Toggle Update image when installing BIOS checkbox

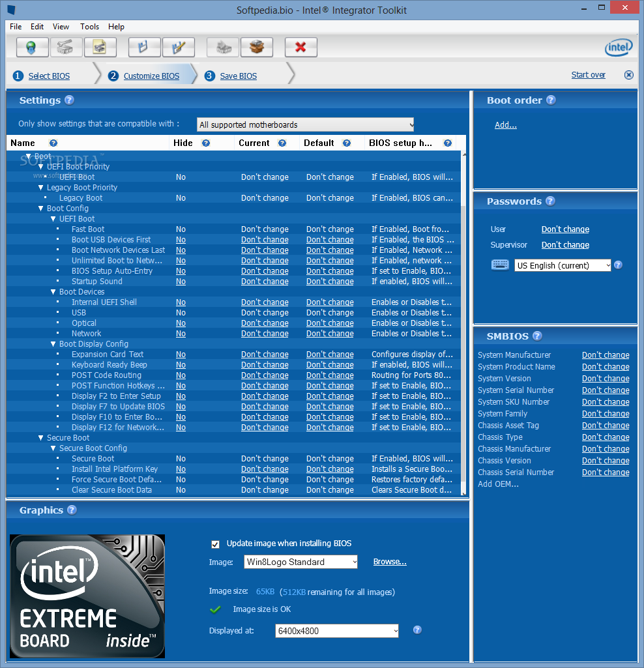tap(215, 544)
